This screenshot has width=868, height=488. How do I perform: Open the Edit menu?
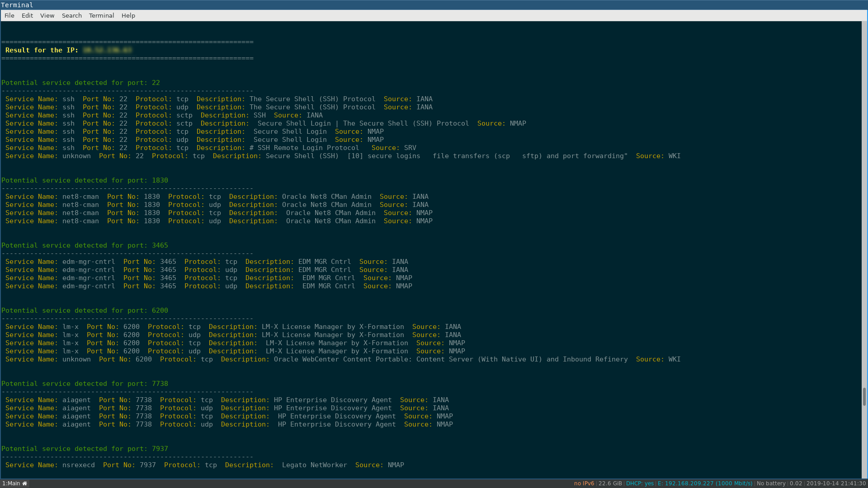coord(27,15)
